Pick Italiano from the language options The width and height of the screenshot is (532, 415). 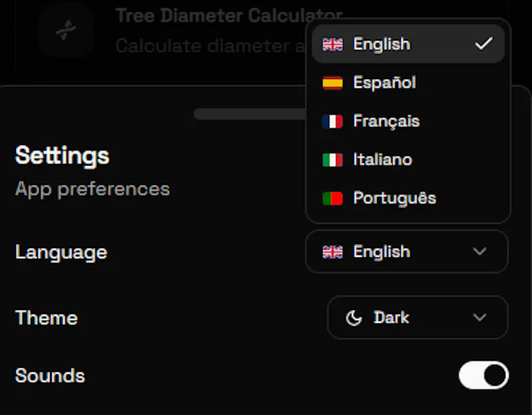(x=408, y=160)
